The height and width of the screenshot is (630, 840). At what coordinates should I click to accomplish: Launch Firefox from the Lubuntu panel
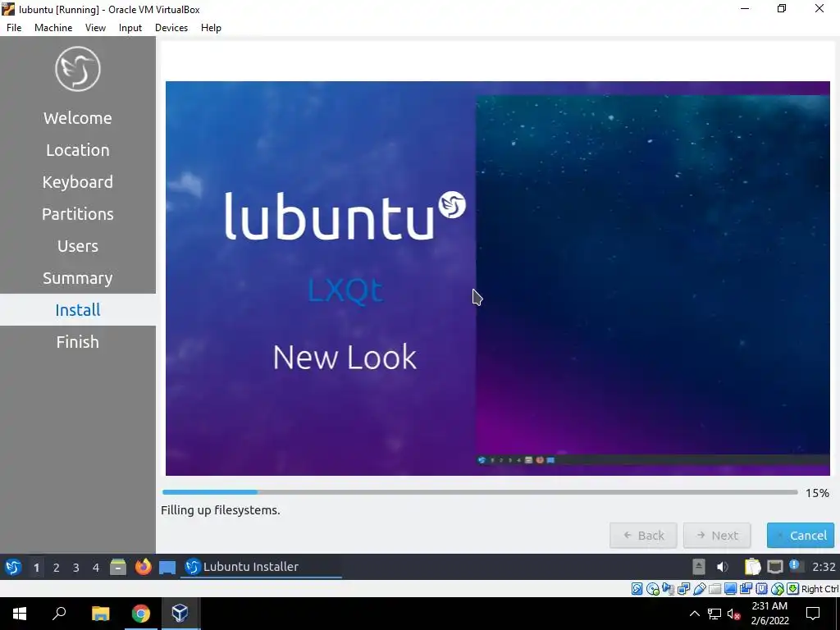point(143,567)
